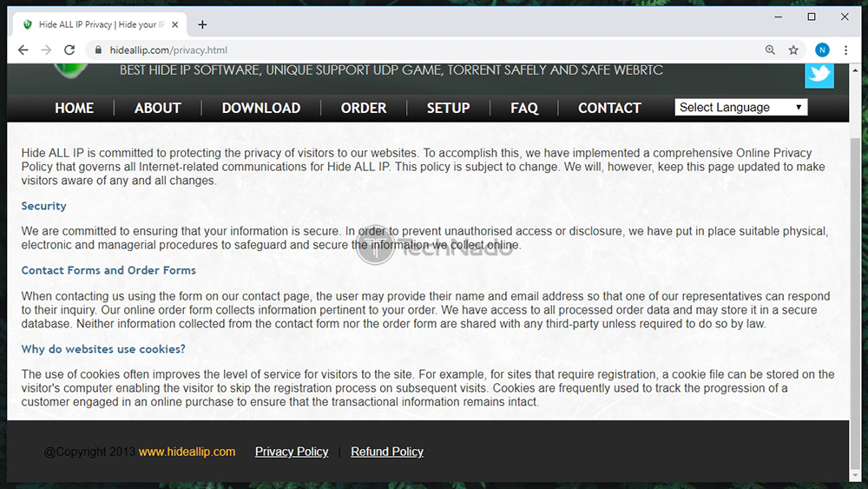Select the Hide ALL IP Privacy tab
This screenshot has height=489, width=868.
100,24
